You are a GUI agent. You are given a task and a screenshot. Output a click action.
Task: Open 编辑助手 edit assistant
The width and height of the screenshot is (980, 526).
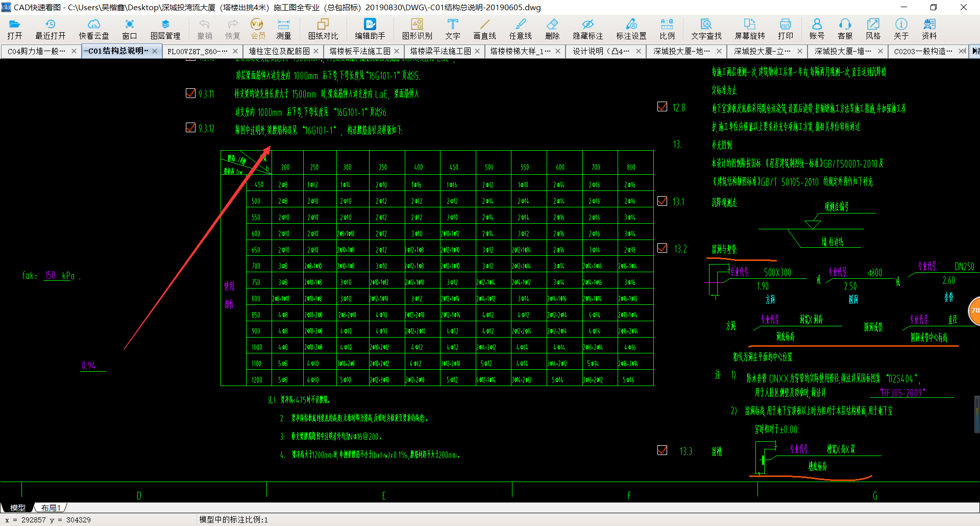pos(370,29)
